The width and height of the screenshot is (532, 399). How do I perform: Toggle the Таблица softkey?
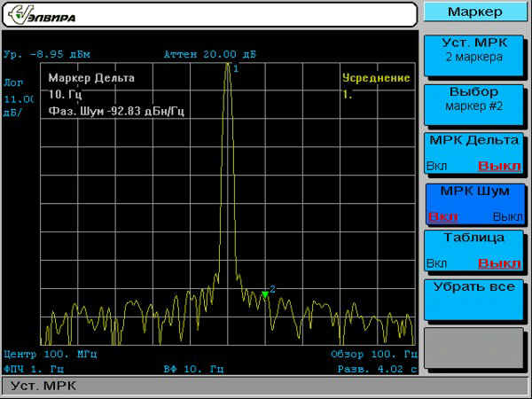tap(473, 251)
